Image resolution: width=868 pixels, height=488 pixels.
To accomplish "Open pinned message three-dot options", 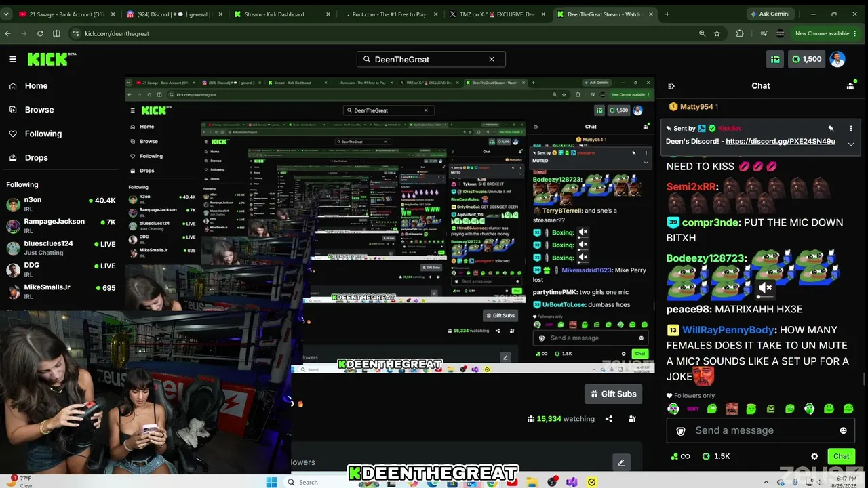I will (x=851, y=128).
